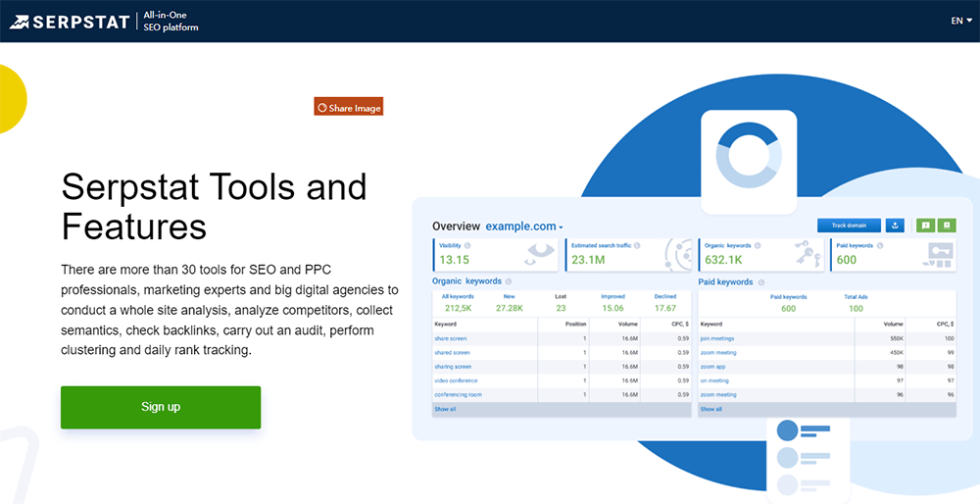
Task: Open the "conferencing room" keyword link
Action: pyautogui.click(x=458, y=394)
